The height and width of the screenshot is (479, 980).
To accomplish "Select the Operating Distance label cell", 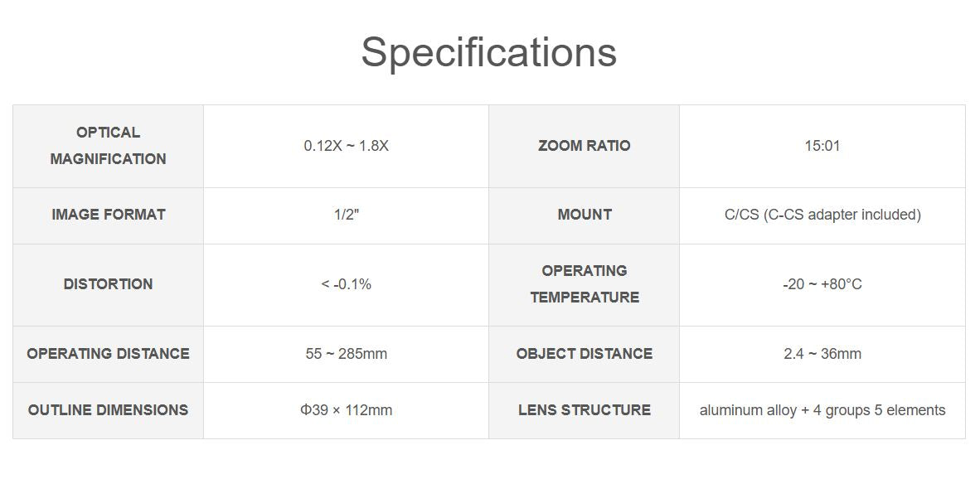I will click(108, 354).
